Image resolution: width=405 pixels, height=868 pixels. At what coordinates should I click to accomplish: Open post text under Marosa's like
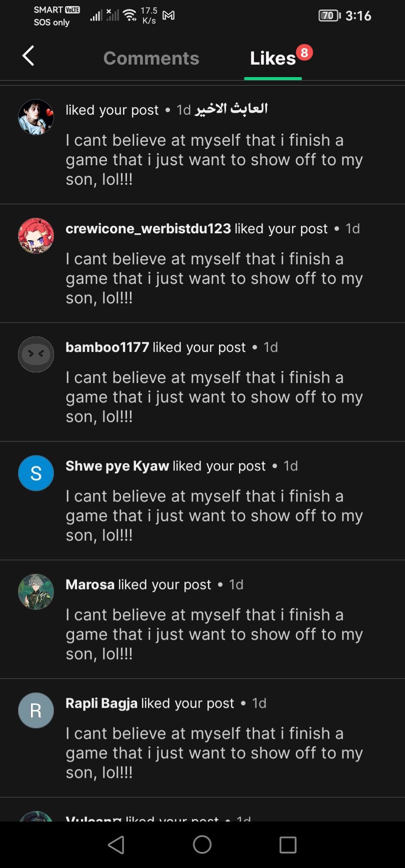[214, 634]
